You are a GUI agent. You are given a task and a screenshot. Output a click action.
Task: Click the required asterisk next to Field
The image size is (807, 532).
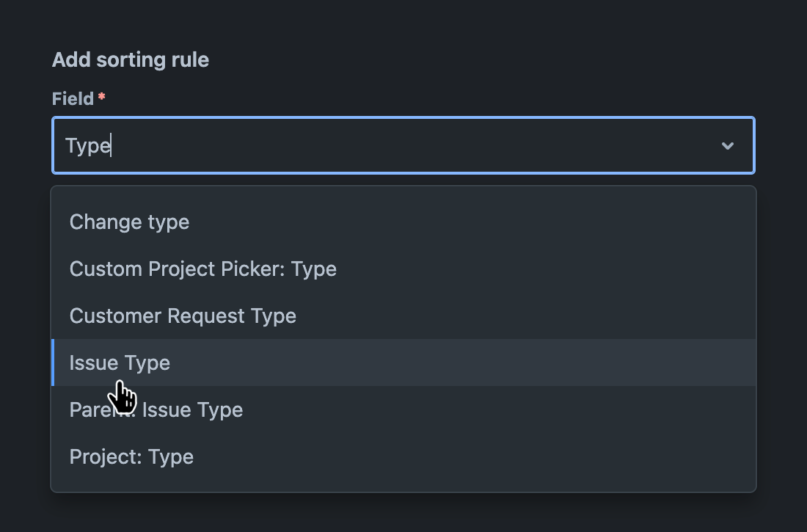(100, 97)
